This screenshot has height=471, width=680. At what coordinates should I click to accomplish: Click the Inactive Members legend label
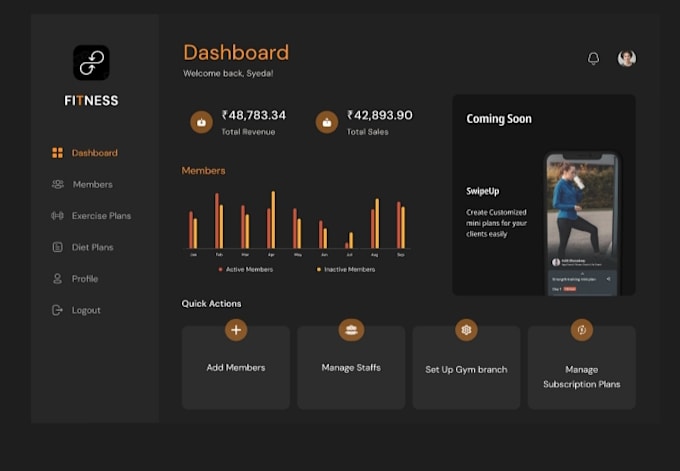pos(350,269)
